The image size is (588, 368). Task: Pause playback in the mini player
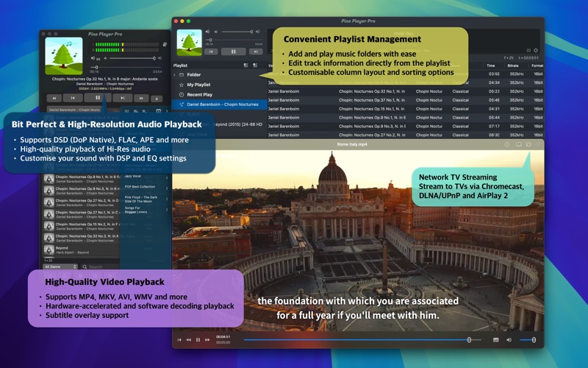(98, 98)
